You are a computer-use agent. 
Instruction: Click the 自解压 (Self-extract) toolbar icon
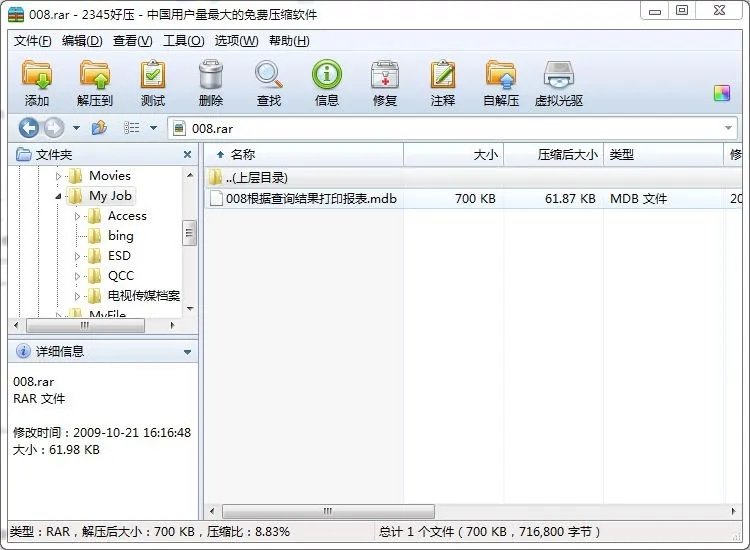[501, 75]
